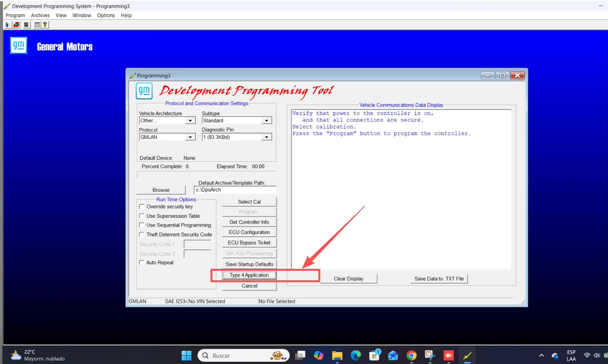Enable Theft Deterrent Security Code checkbox
Image resolution: width=608 pixels, height=364 pixels.
[x=142, y=235]
